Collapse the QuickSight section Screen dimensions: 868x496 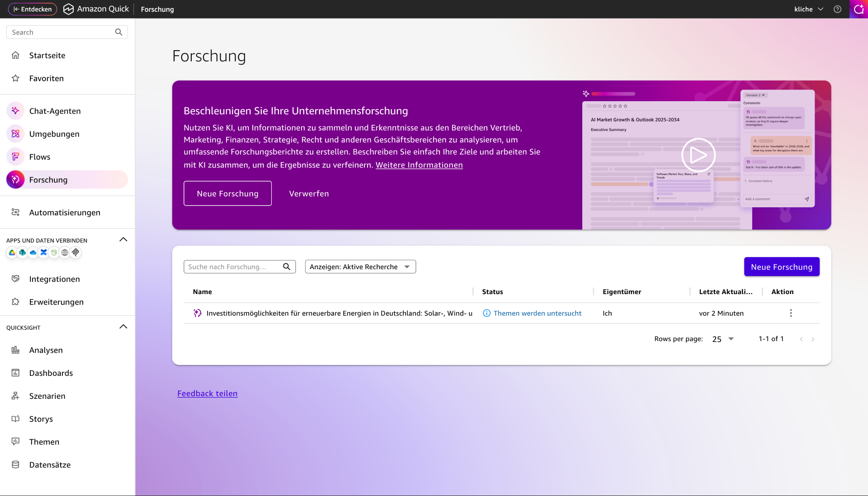pyautogui.click(x=123, y=327)
